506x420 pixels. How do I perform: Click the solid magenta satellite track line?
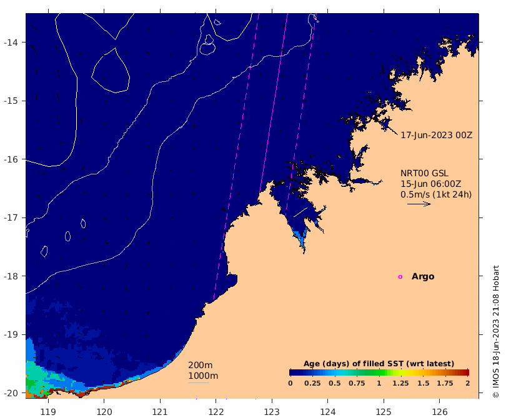click(274, 103)
